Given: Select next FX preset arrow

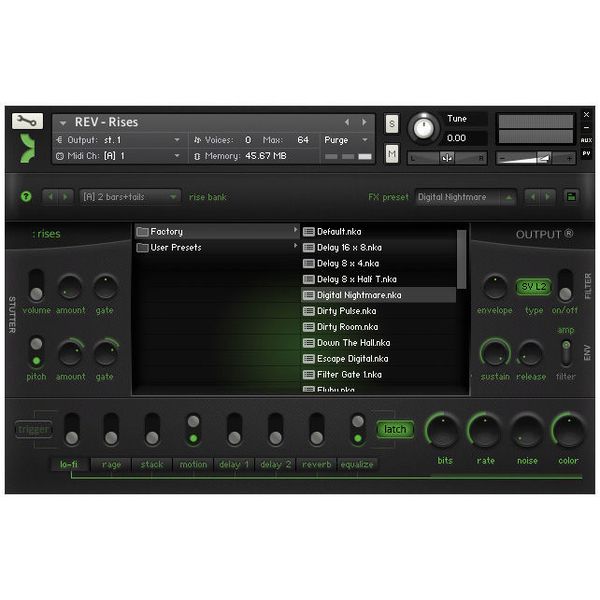Looking at the screenshot, I should pos(548,197).
